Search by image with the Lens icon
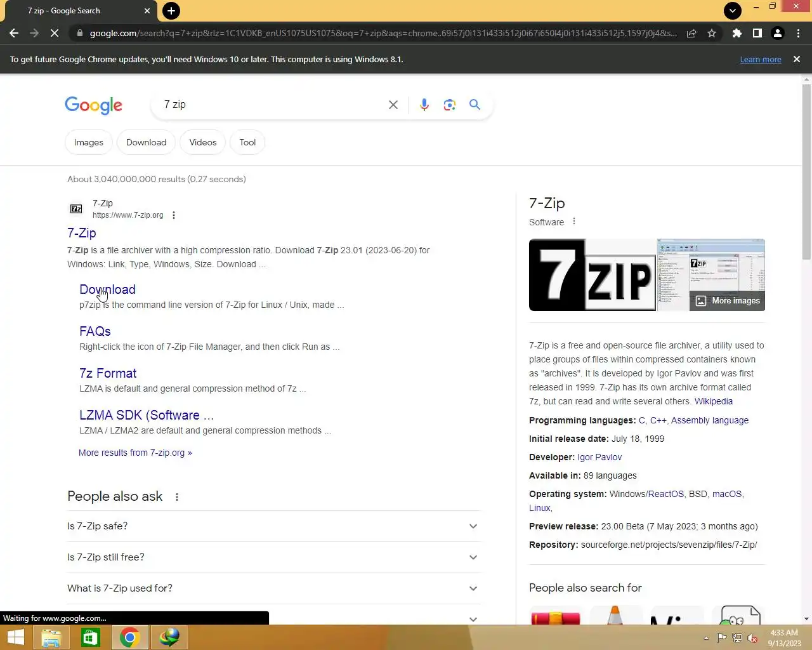Viewport: 812px width, 650px height. (450, 105)
